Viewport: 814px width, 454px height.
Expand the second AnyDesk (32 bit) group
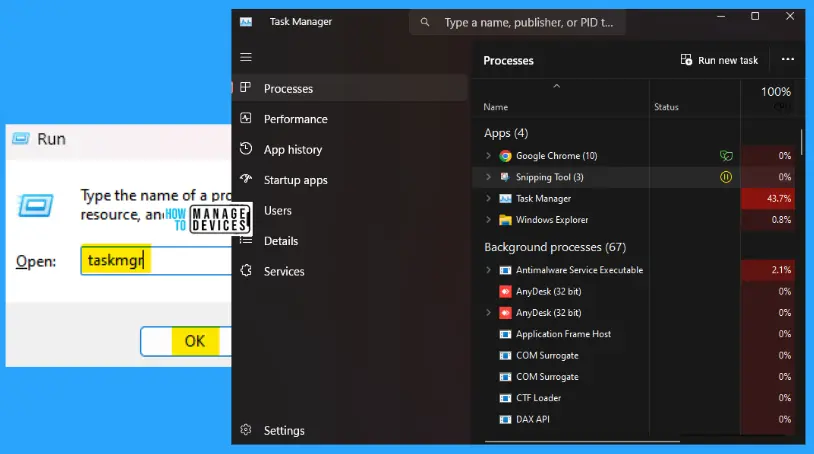coord(488,312)
